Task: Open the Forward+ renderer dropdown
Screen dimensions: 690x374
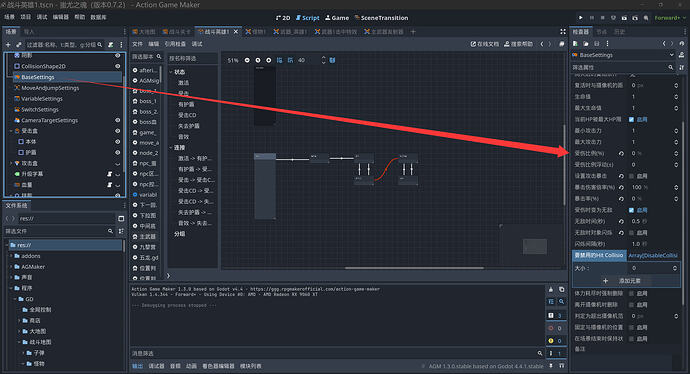Action: pos(670,18)
